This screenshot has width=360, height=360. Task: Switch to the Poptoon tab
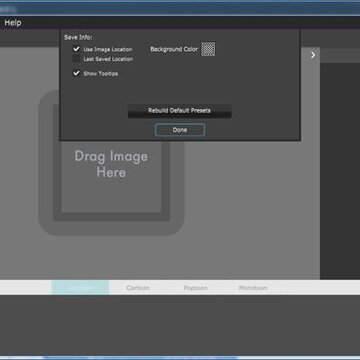[195, 288]
